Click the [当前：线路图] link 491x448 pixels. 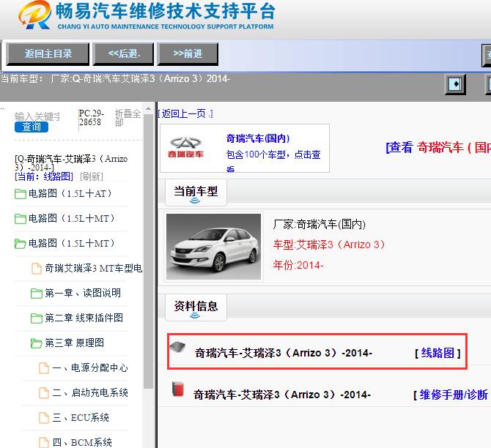click(x=43, y=176)
